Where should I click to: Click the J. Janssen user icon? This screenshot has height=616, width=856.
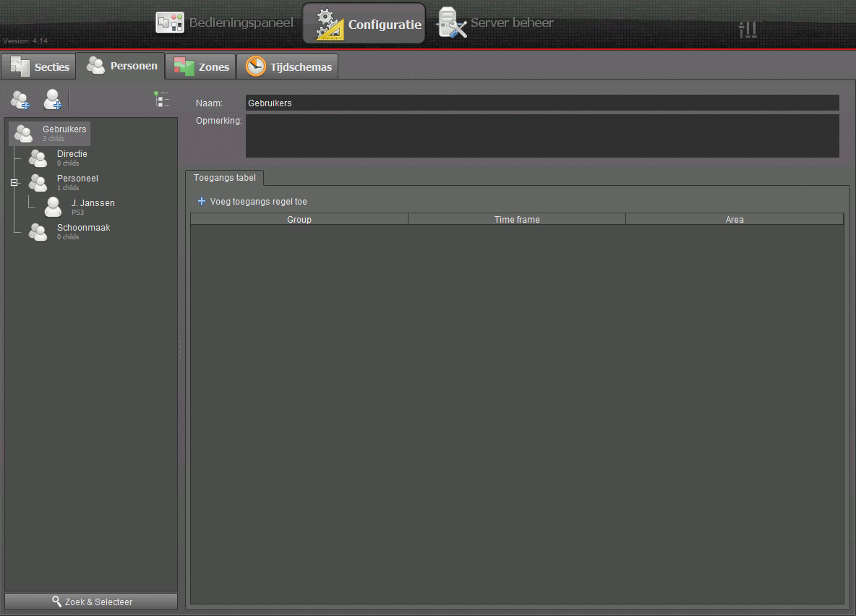tap(53, 208)
